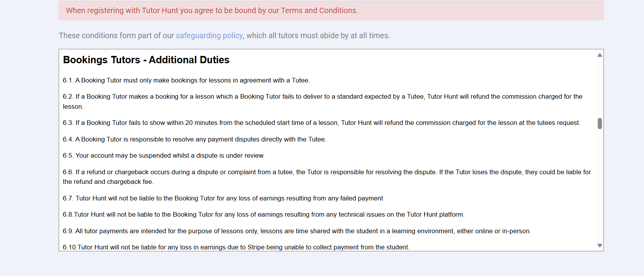Click clause 6.9 about tutor payments purpose
This screenshot has width=644, height=276.
coord(297,231)
